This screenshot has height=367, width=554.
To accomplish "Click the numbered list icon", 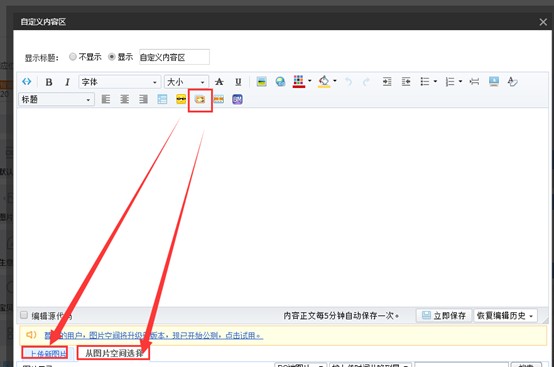I will 450,82.
